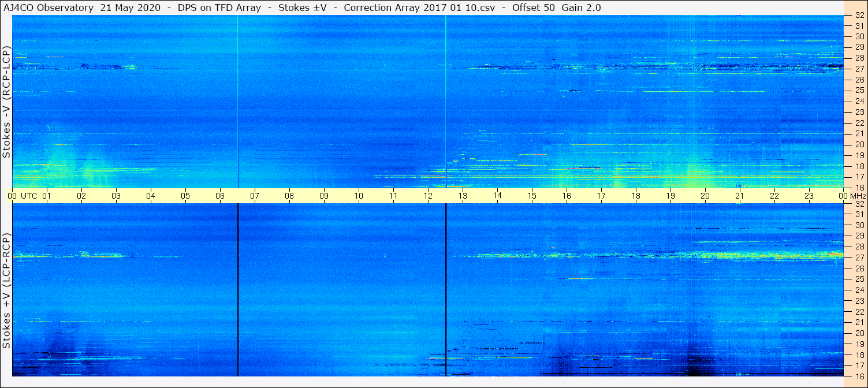
Task: Click 20 MHz tick of upper -V panel
Action: point(859,144)
